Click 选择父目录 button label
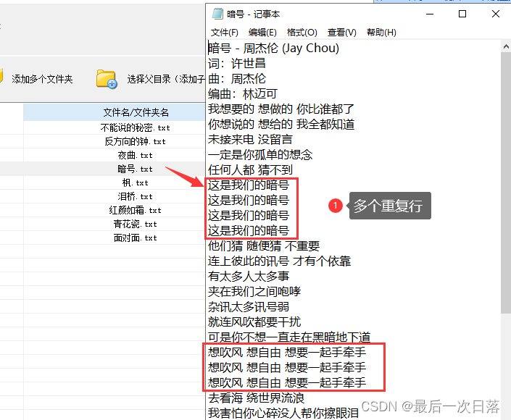Viewport: 511px width, 420px height. coord(166,79)
